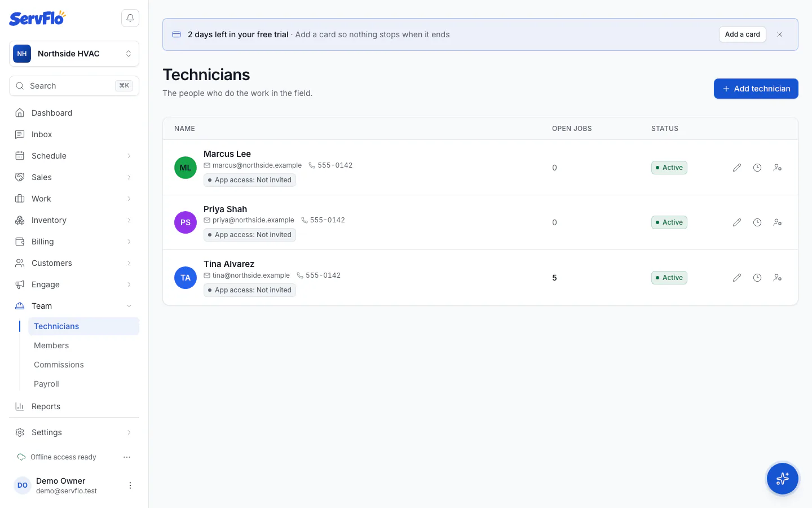
Task: Dismiss the free trial banner
Action: 780,34
